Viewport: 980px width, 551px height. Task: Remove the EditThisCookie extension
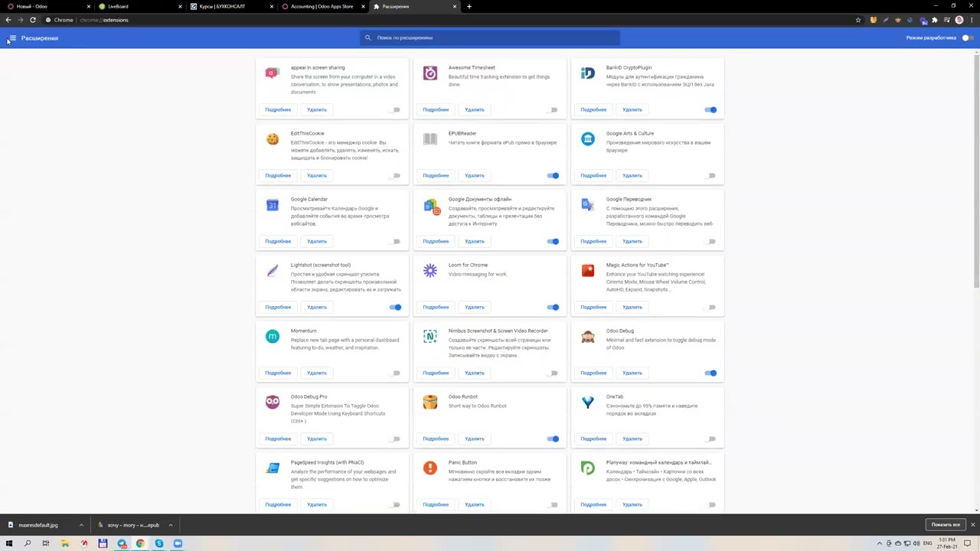pyautogui.click(x=317, y=175)
